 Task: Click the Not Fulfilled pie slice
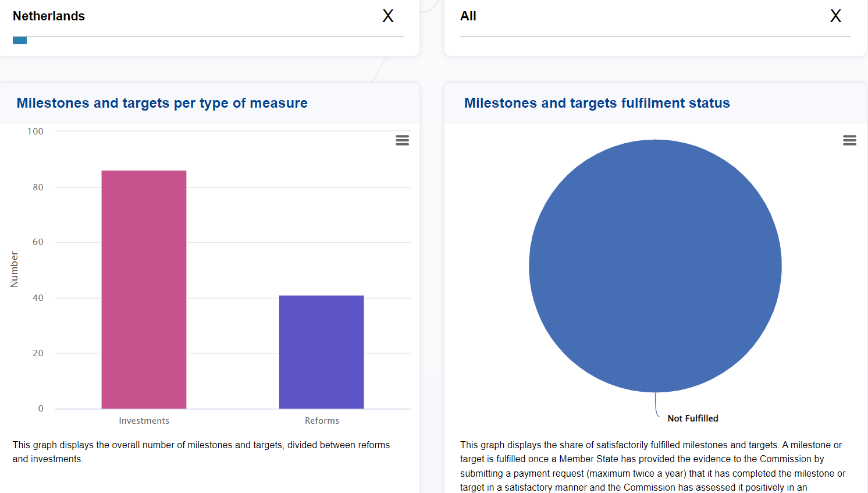(655, 266)
